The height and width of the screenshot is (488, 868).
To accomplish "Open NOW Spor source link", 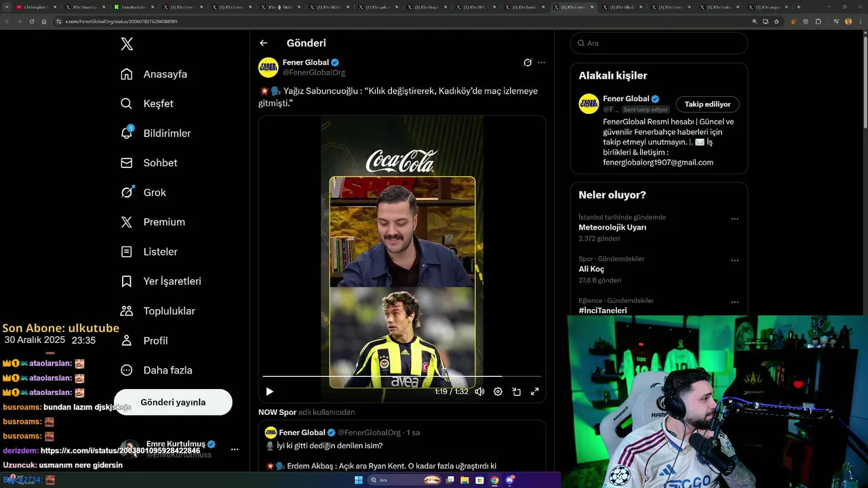I will pos(277,412).
